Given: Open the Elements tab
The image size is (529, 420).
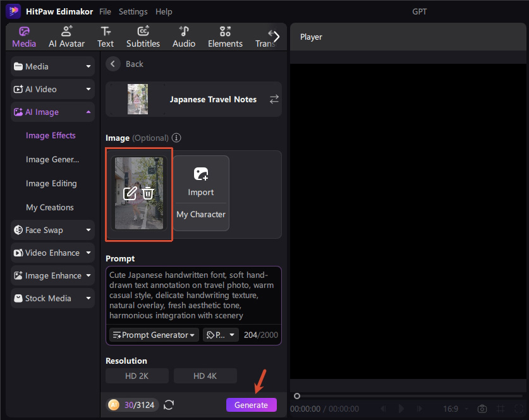Looking at the screenshot, I should [225, 37].
